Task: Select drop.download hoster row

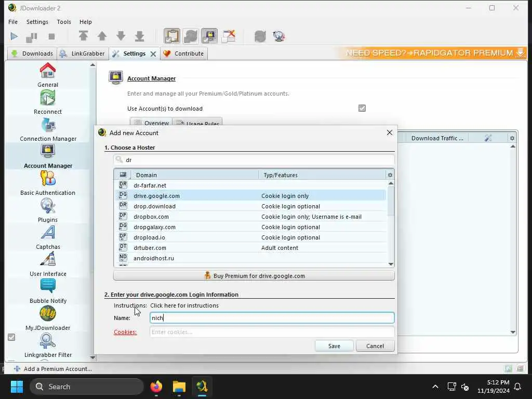Action: click(x=250, y=206)
